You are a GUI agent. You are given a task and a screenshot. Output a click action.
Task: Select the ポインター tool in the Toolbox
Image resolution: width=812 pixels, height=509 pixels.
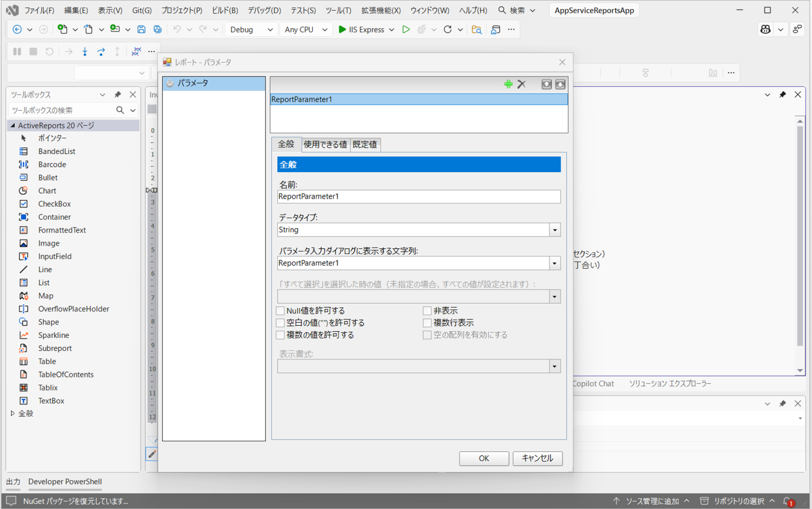(x=53, y=138)
